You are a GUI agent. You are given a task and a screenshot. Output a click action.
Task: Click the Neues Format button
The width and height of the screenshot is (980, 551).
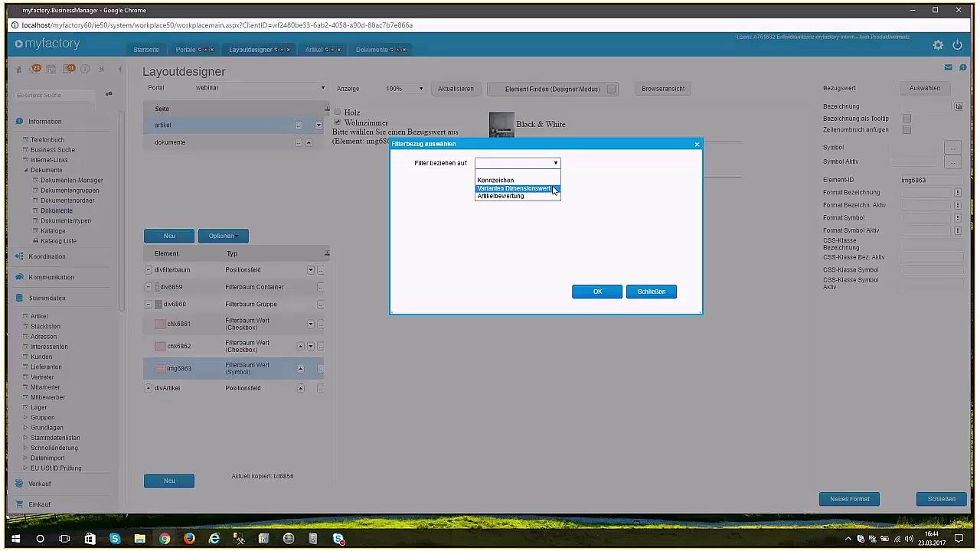pyautogui.click(x=850, y=499)
